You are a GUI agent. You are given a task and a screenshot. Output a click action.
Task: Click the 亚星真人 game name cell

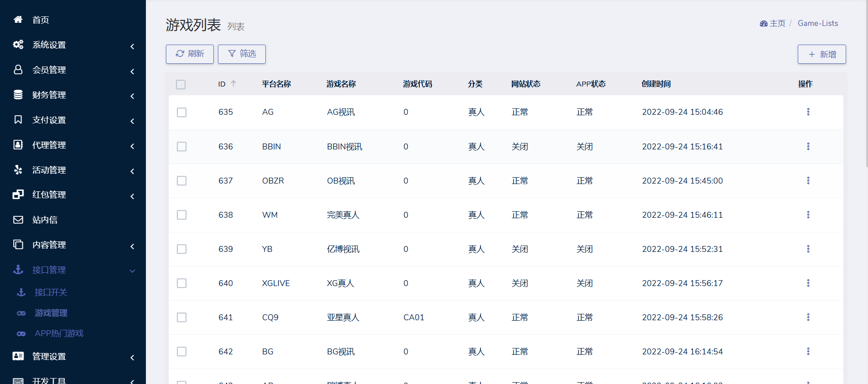pyautogui.click(x=343, y=317)
